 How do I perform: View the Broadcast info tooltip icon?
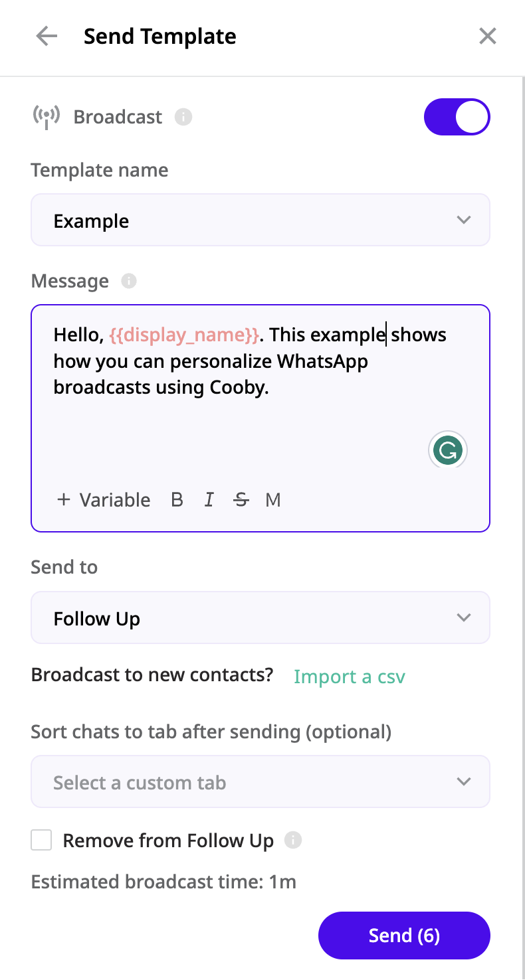184,117
